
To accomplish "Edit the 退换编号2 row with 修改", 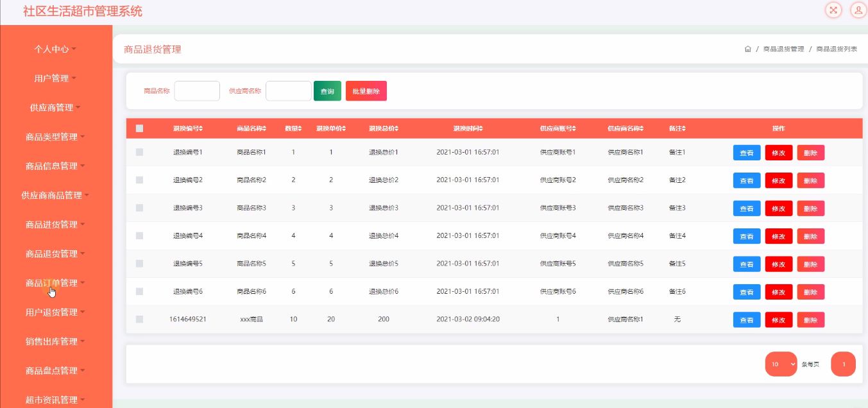I will point(779,180).
